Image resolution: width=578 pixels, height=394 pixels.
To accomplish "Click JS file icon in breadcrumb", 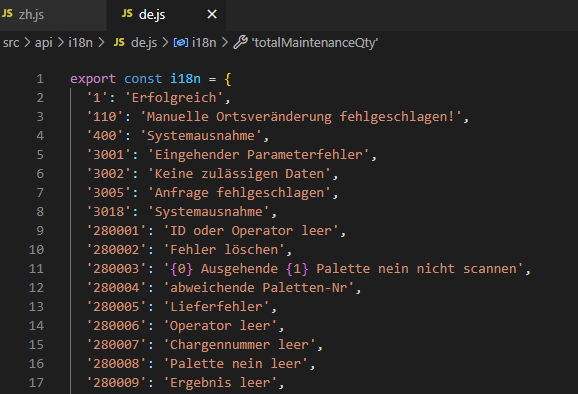I will click(x=119, y=42).
